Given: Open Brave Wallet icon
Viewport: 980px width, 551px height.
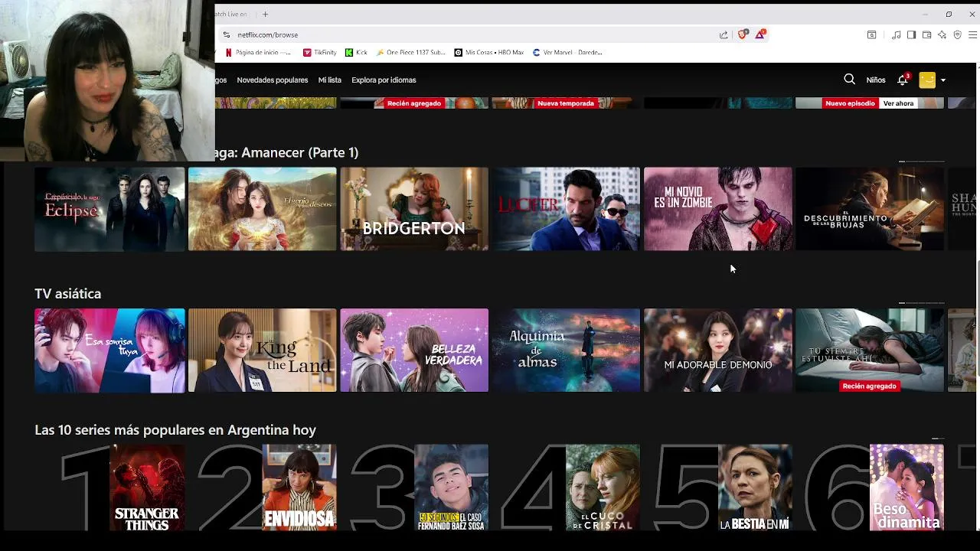Looking at the screenshot, I should click(x=926, y=34).
